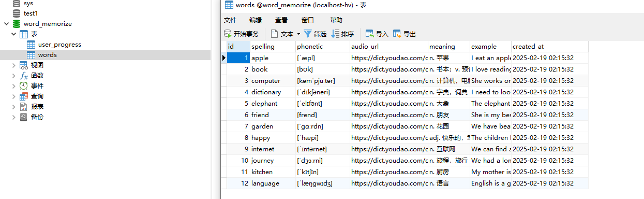This screenshot has height=199, width=644.
Task: Click the example cell 'English is a g'
Action: tap(491, 183)
